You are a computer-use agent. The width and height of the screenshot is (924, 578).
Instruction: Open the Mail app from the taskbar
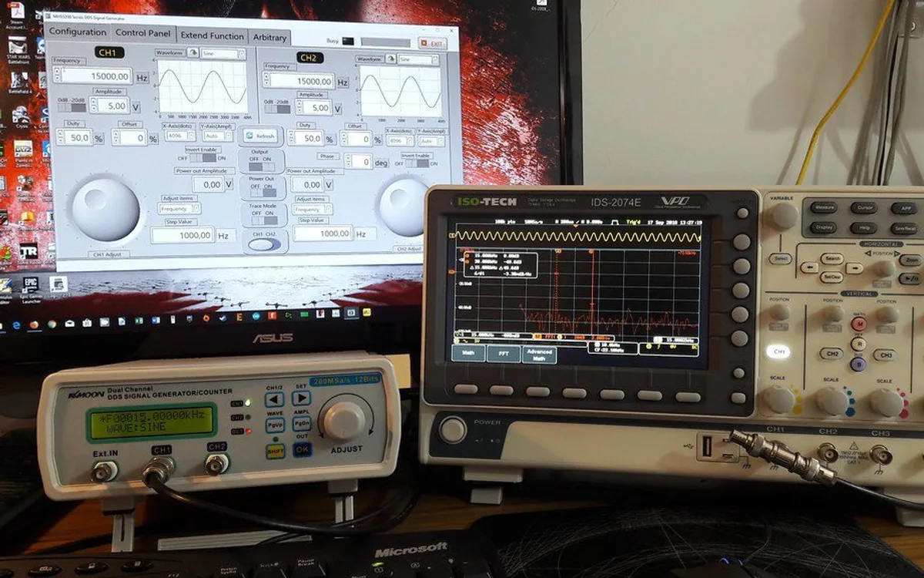pyautogui.click(x=69, y=324)
